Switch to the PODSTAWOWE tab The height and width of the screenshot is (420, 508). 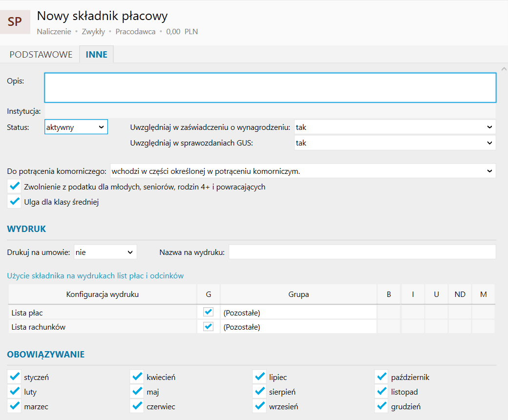(41, 54)
